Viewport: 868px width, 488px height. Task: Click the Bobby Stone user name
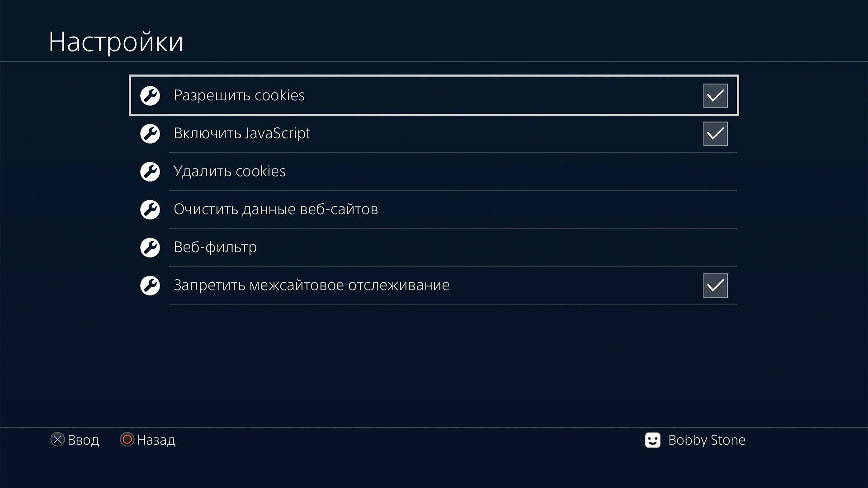pos(707,440)
